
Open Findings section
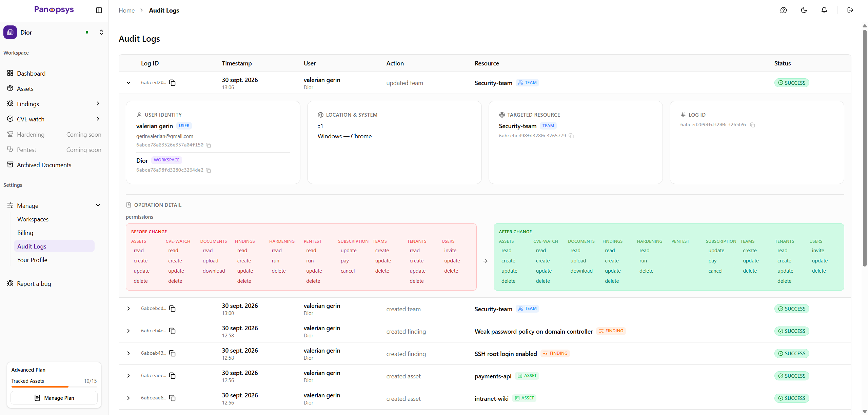pos(28,104)
